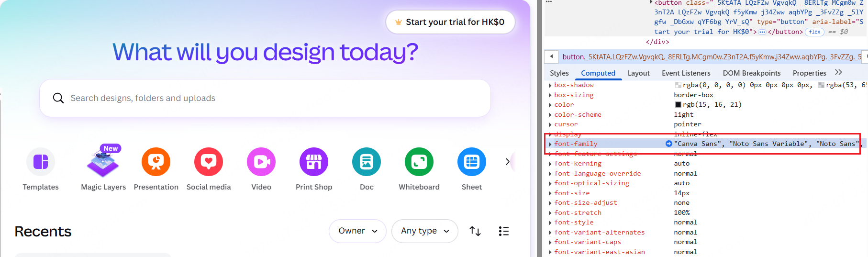This screenshot has height=257, width=868.
Task: Click the Whiteboard label text
Action: 419,187
